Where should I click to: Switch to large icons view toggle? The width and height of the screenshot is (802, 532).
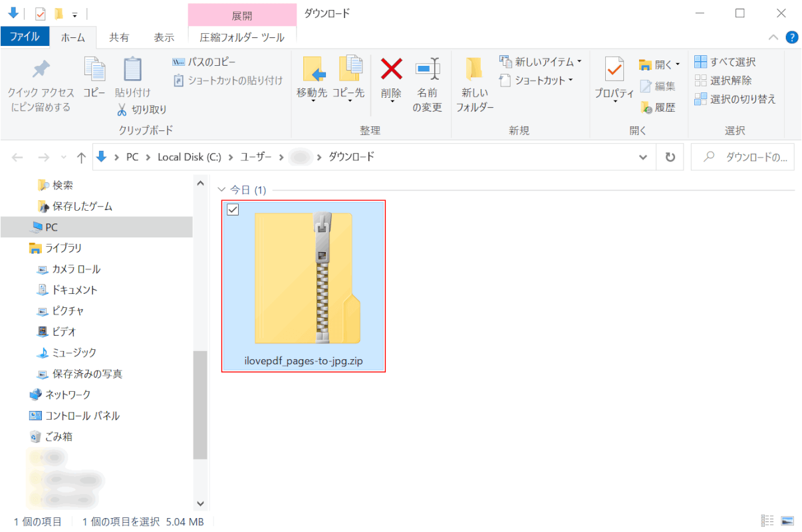[788, 521]
